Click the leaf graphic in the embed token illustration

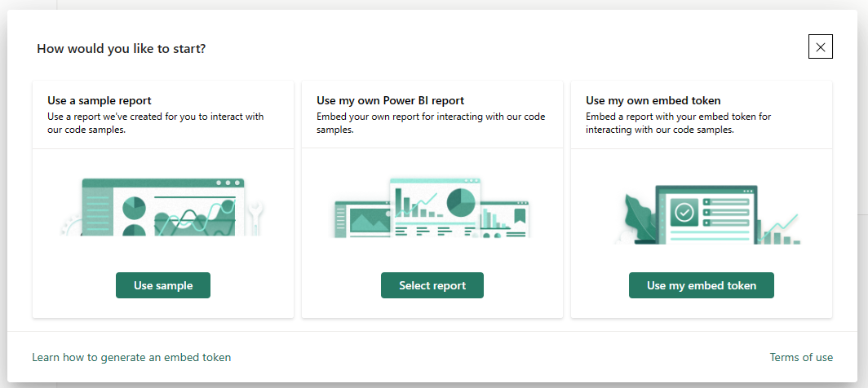tap(639, 217)
